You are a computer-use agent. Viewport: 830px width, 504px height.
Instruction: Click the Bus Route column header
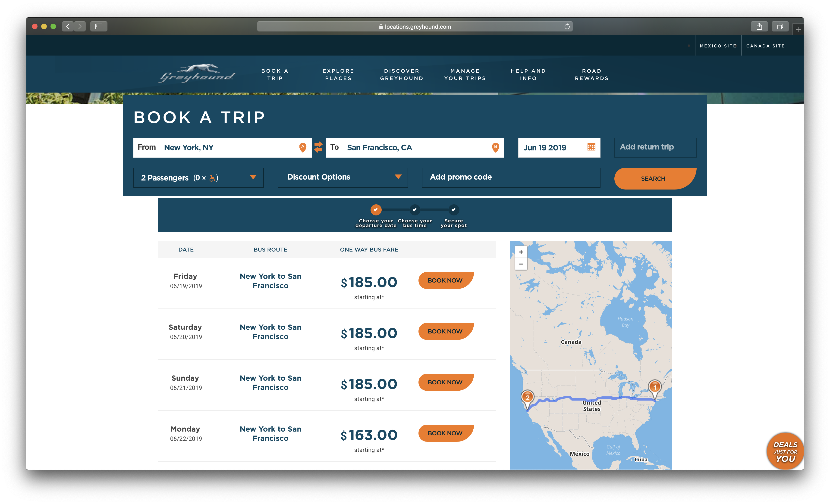[x=270, y=249]
